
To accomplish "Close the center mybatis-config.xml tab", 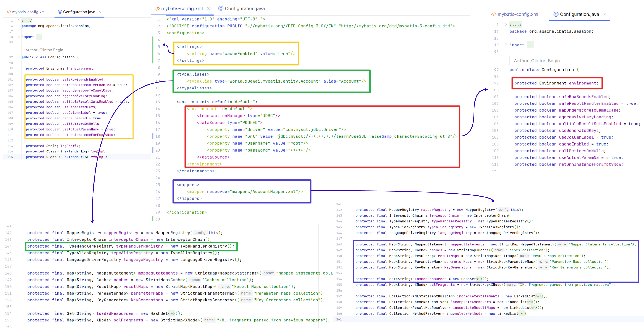I will [x=208, y=8].
